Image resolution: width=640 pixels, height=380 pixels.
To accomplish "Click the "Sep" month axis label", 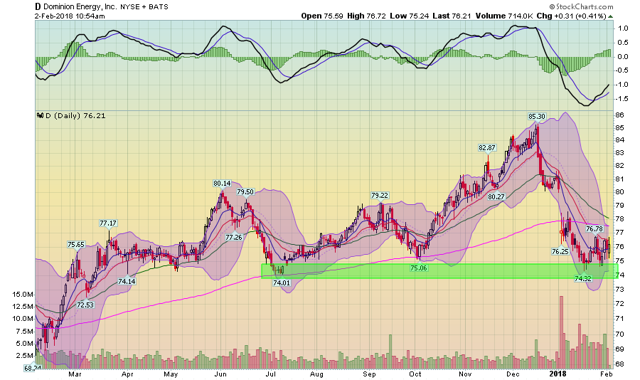I will tap(369, 374).
